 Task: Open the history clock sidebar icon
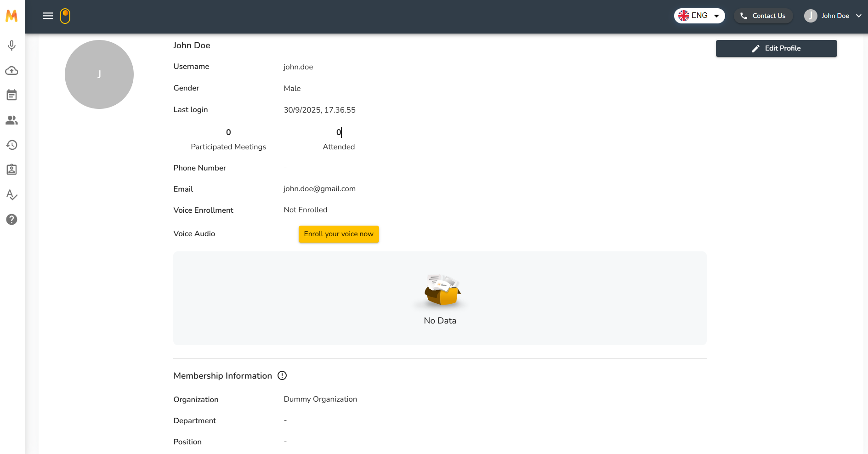click(x=12, y=145)
